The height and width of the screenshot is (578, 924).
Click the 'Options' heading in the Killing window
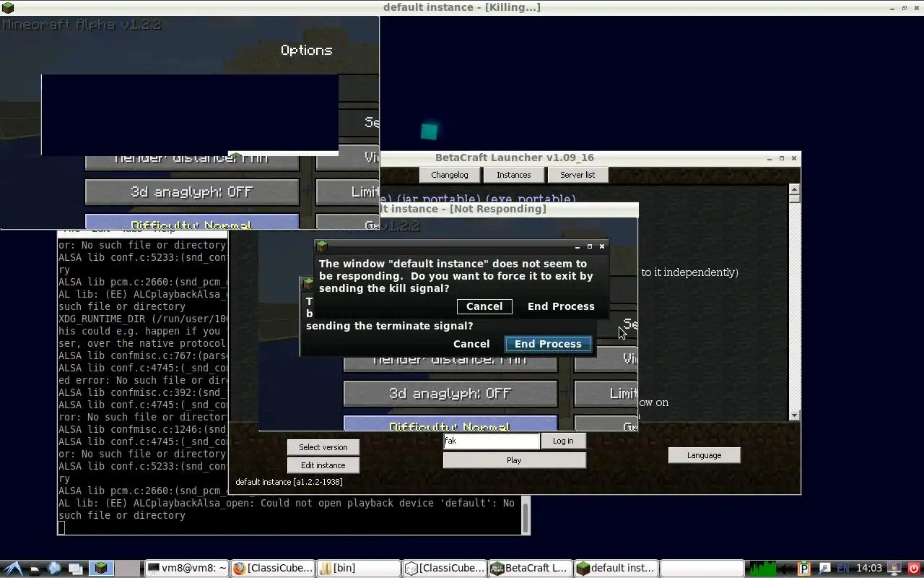(x=307, y=51)
